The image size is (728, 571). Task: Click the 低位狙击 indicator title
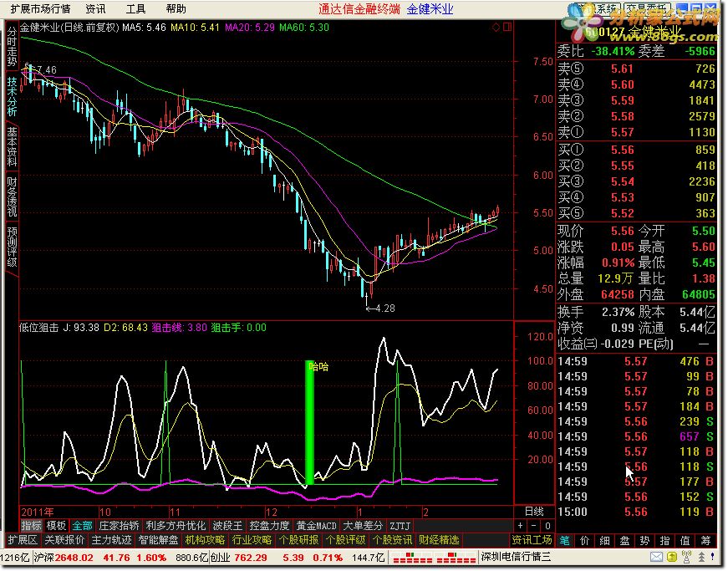(x=39, y=328)
